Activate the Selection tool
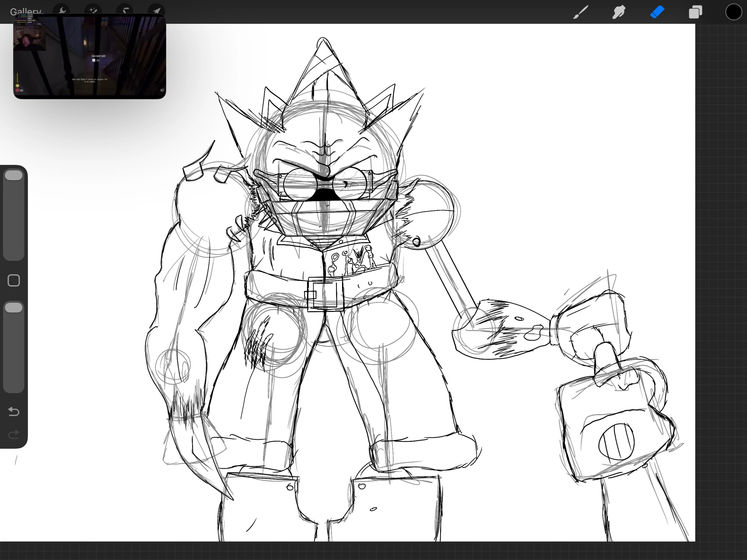Viewport: 747px width, 560px height. point(125,10)
